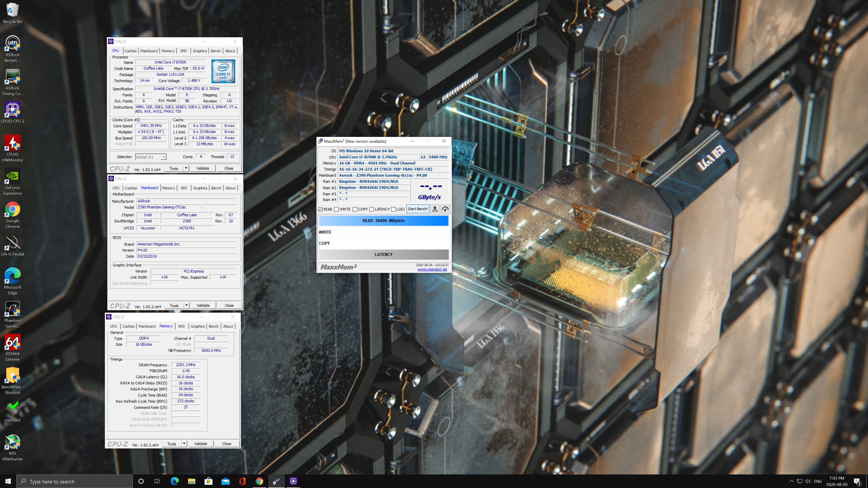The image size is (868, 488).
Task: Open Microsoft Edge desktop shortcut
Action: [x=12, y=282]
